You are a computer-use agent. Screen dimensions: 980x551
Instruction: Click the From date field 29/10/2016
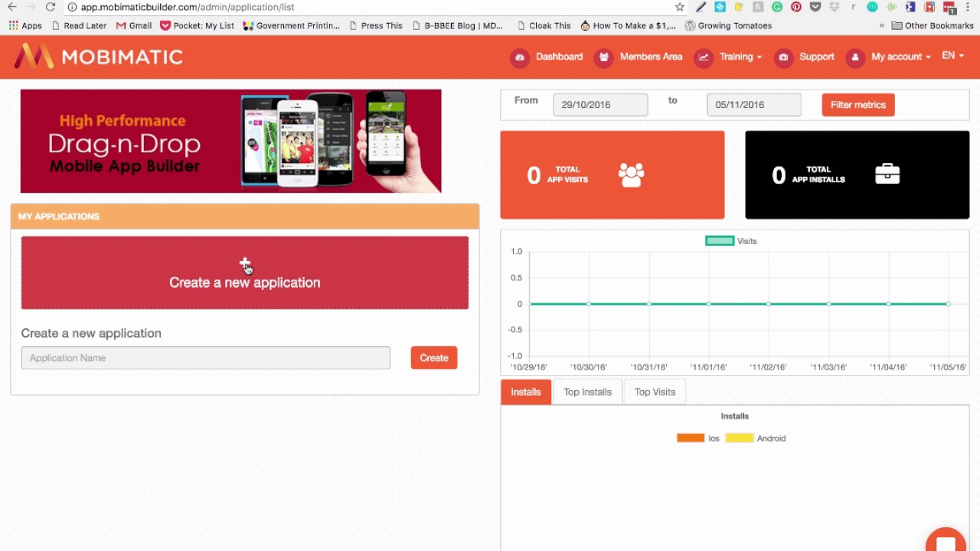coord(600,105)
